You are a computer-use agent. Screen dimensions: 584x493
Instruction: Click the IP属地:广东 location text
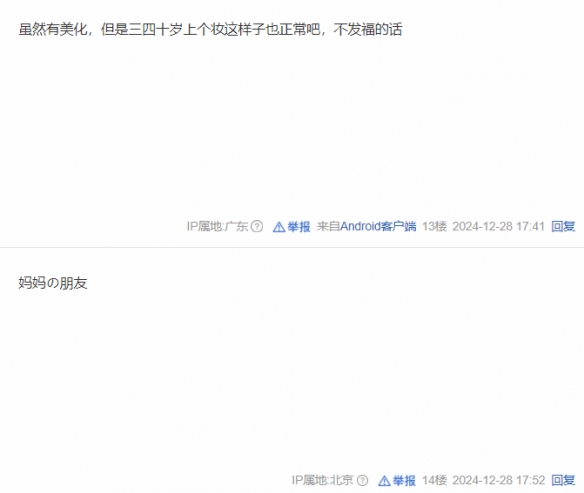[x=217, y=226]
